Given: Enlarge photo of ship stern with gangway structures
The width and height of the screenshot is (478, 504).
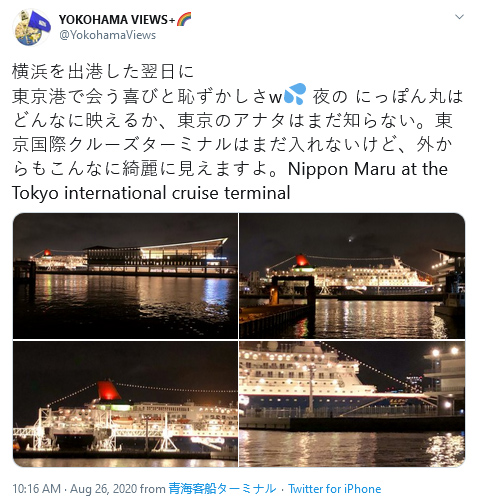Looking at the screenshot, I should click(125, 404).
